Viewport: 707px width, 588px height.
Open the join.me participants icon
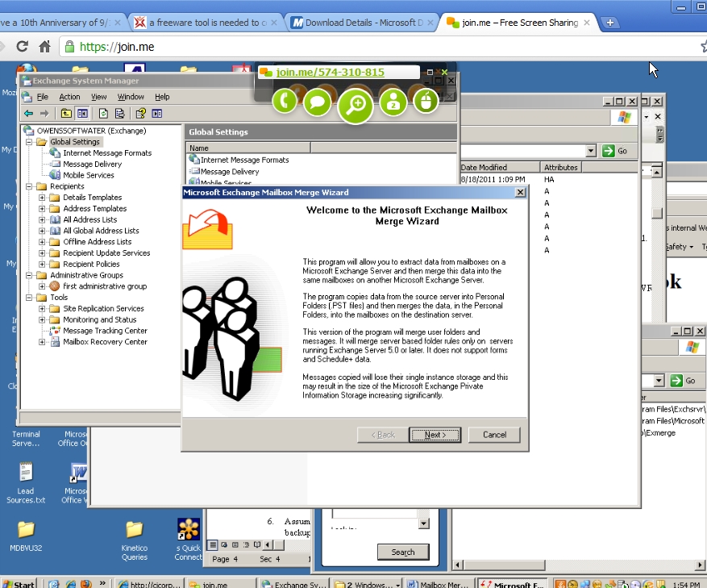pos(393,102)
